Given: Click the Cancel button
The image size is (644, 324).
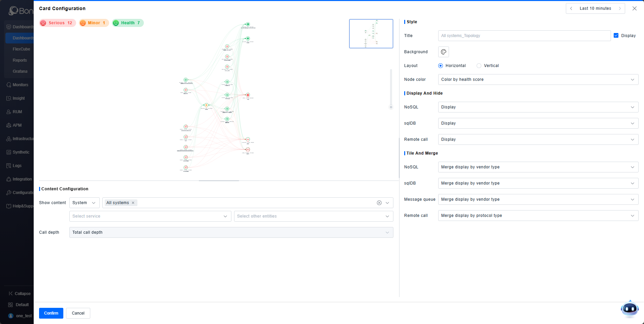Looking at the screenshot, I should tap(78, 313).
